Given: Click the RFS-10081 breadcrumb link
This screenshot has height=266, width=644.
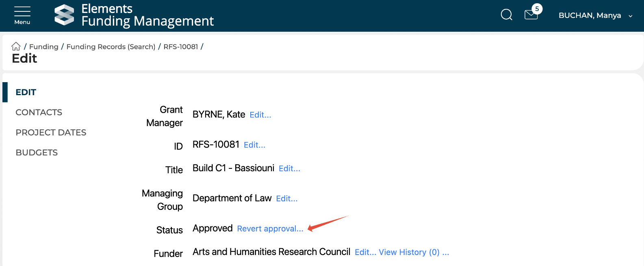Looking at the screenshot, I should [180, 47].
